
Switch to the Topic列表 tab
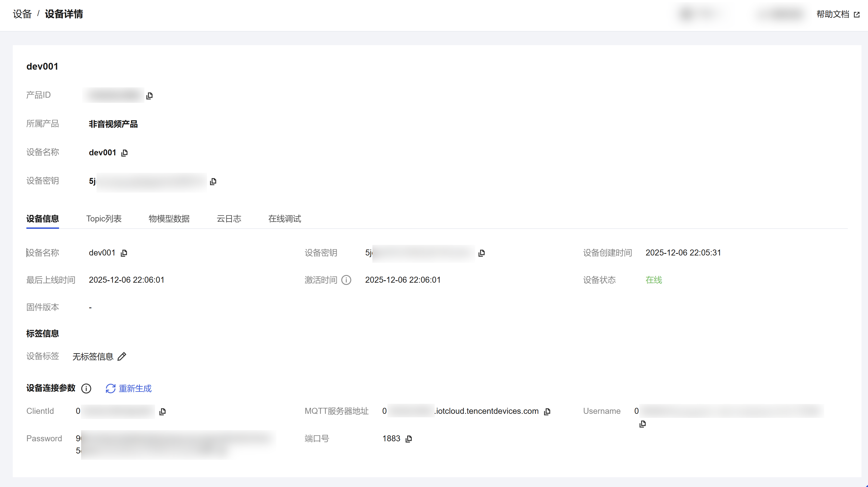pyautogui.click(x=104, y=219)
